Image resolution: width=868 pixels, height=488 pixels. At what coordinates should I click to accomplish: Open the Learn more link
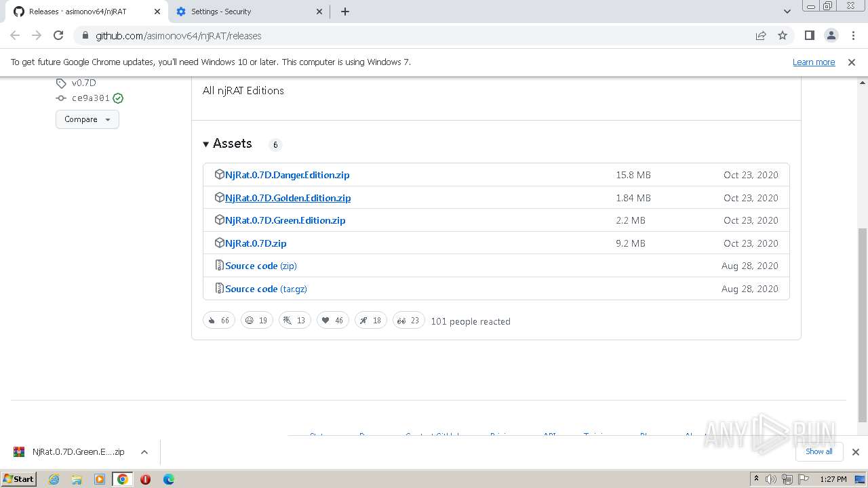point(814,62)
